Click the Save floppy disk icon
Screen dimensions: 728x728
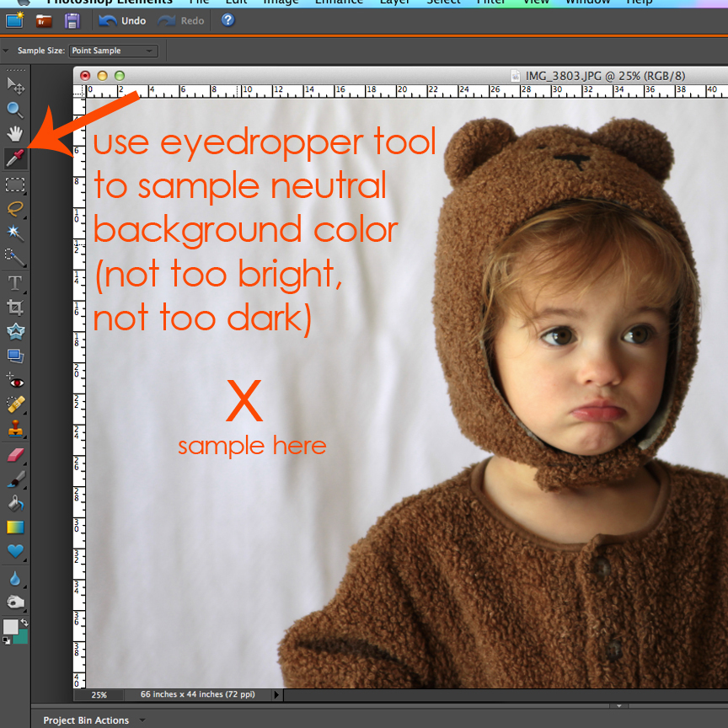pyautogui.click(x=72, y=21)
